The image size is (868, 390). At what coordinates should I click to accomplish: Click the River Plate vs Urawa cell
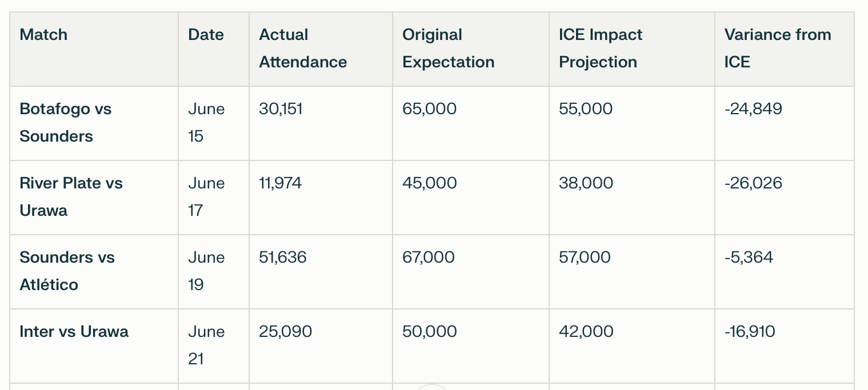[x=71, y=197]
